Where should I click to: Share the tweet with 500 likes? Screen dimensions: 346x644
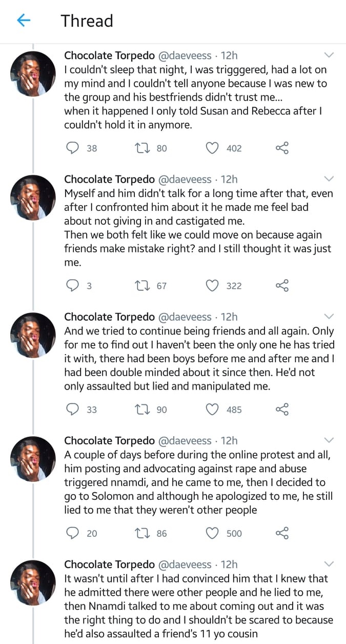coord(282,534)
